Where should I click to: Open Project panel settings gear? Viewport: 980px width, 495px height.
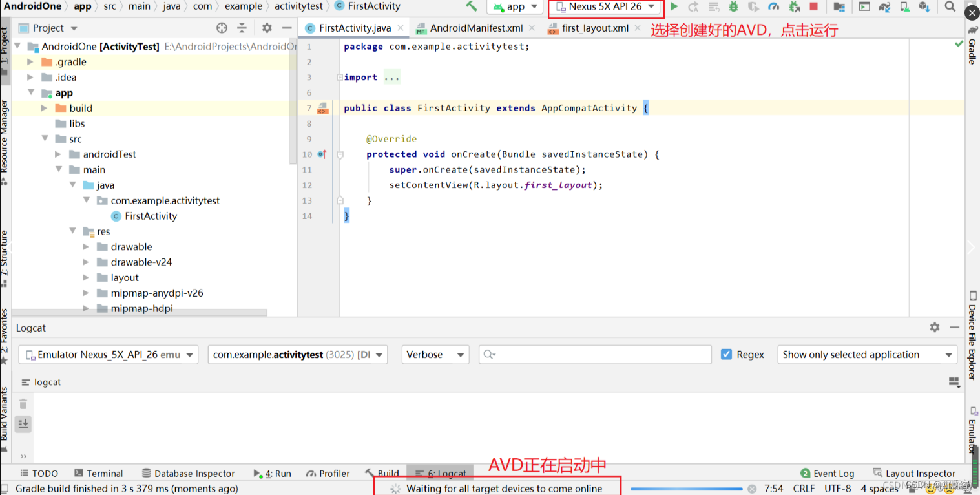267,28
